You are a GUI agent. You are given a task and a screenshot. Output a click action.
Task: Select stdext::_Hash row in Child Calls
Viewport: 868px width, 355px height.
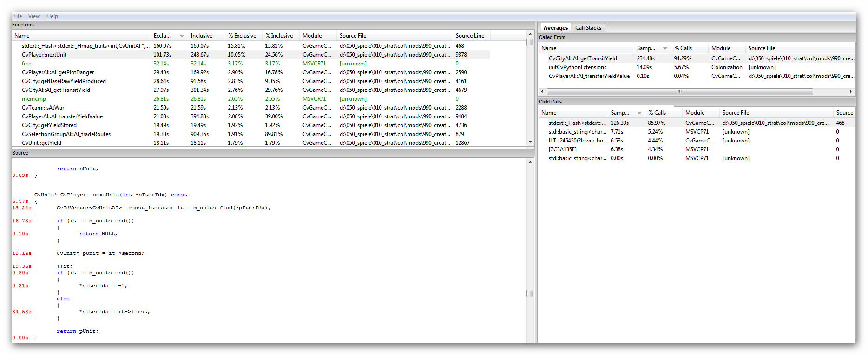697,123
